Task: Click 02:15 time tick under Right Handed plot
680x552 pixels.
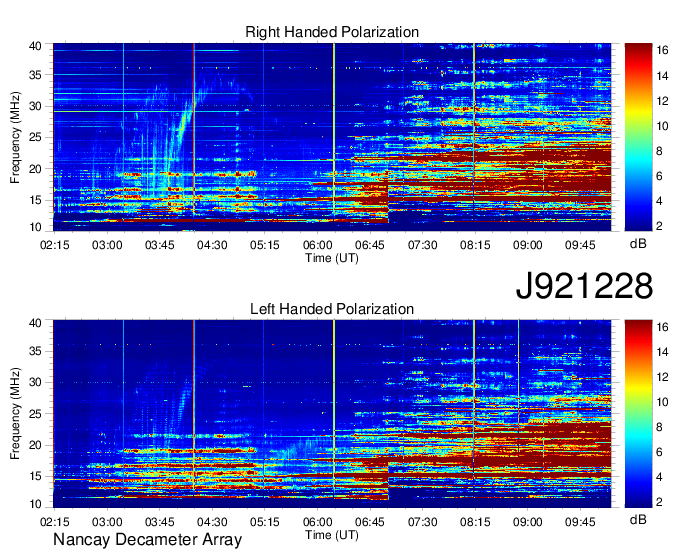Action: [x=55, y=245]
